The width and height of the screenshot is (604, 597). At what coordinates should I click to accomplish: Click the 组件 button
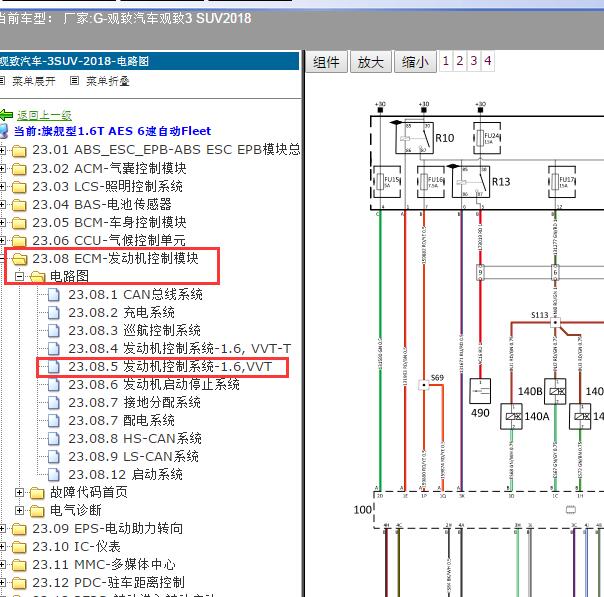tap(326, 62)
